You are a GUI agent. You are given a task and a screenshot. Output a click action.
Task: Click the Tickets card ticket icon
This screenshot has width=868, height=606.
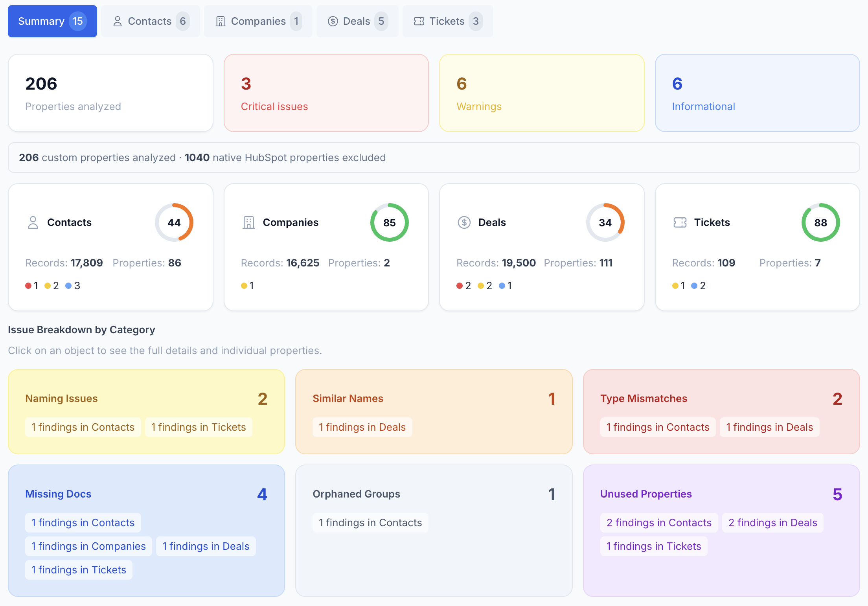[680, 222]
